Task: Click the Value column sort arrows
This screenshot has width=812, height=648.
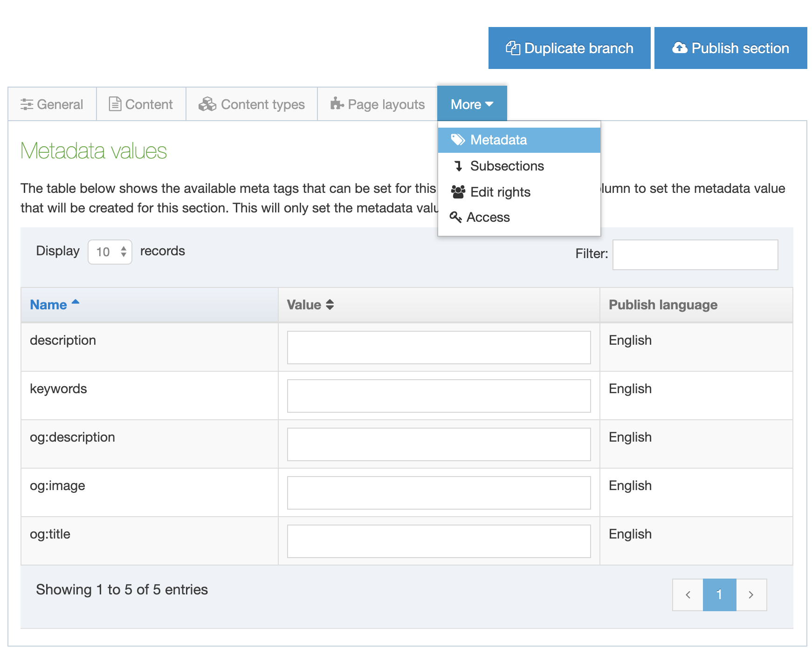Action: click(x=330, y=305)
